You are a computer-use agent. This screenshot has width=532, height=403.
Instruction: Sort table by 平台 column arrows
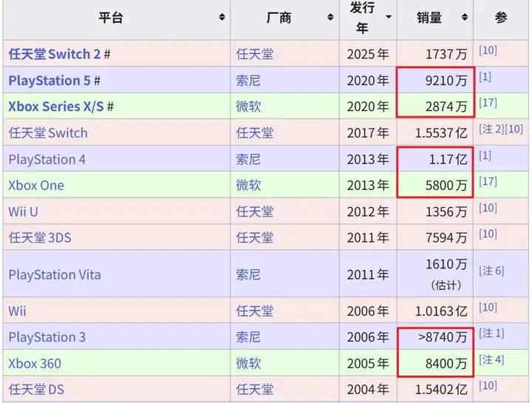click(x=222, y=17)
